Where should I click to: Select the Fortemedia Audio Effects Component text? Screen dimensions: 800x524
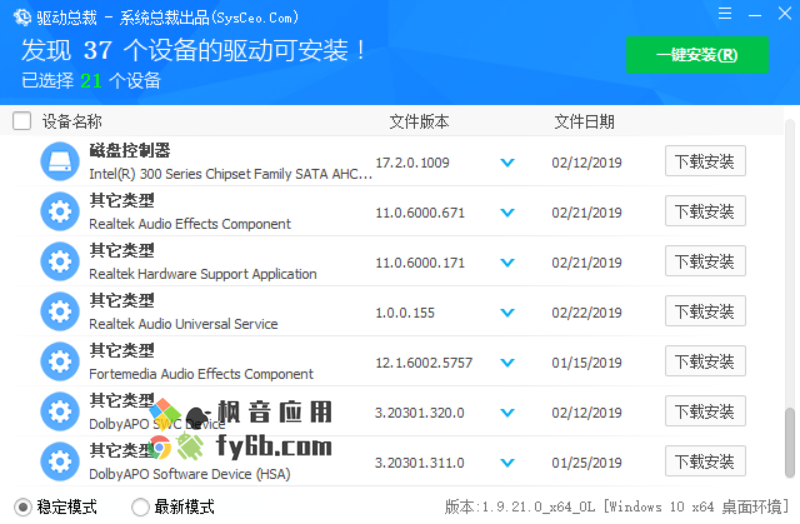click(201, 374)
